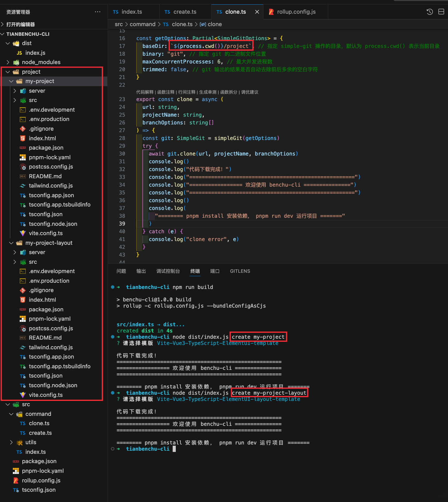This screenshot has width=448, height=502.
Task: Close the clone.ts editor tab
Action: click(x=257, y=12)
